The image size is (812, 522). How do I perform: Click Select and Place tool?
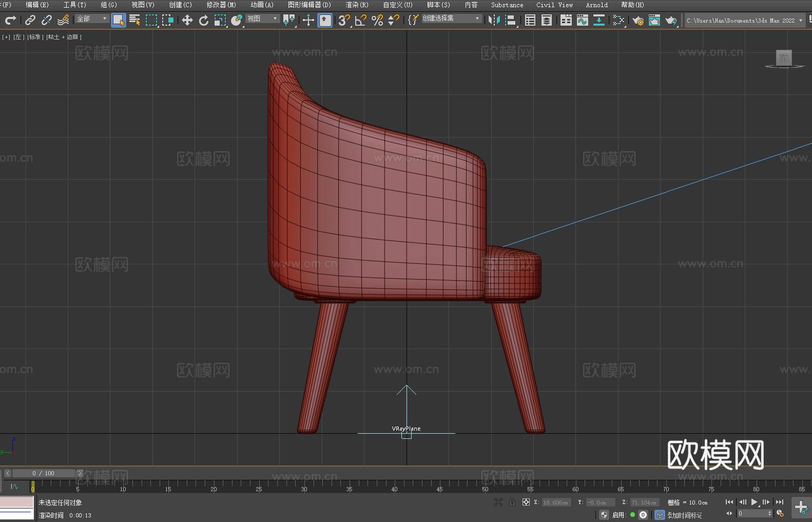click(237, 20)
